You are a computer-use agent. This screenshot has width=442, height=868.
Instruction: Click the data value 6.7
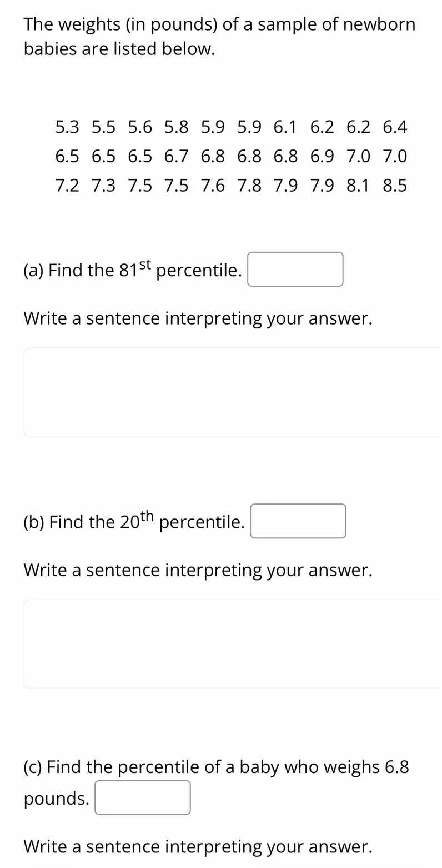coord(177,157)
